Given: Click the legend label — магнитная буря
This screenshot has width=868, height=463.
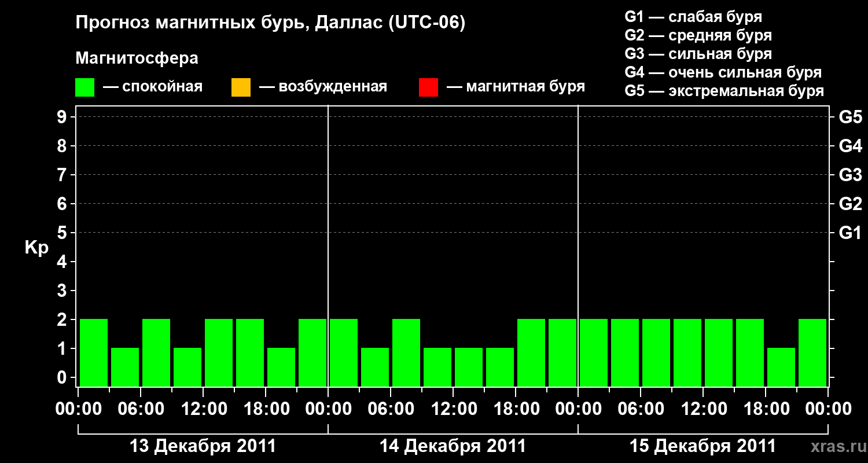Looking at the screenshot, I should pyautogui.click(x=516, y=87).
